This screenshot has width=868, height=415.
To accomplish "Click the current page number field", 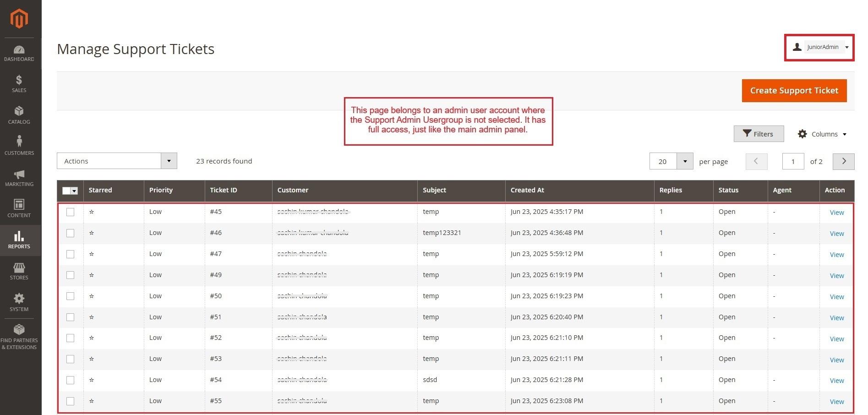I will (793, 162).
